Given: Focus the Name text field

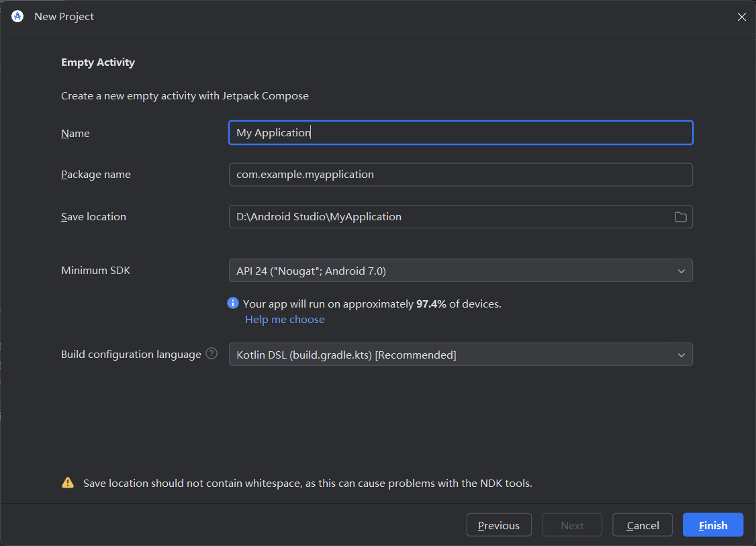Looking at the screenshot, I should click(461, 133).
